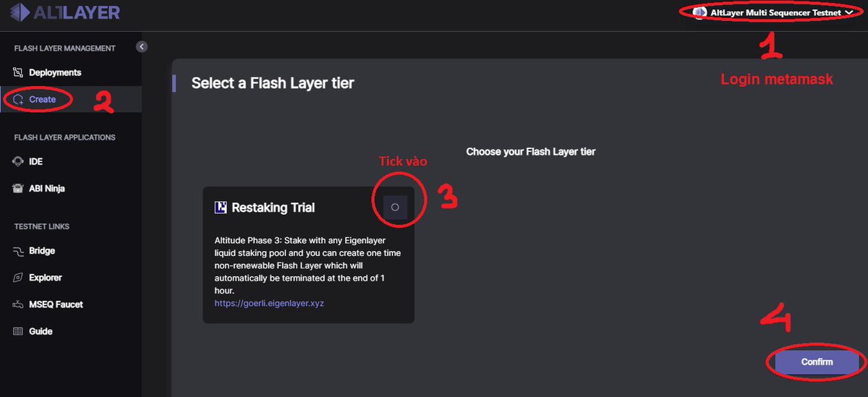Click the Deployments icon
Image resolution: width=868 pixels, height=397 pixels.
click(19, 72)
